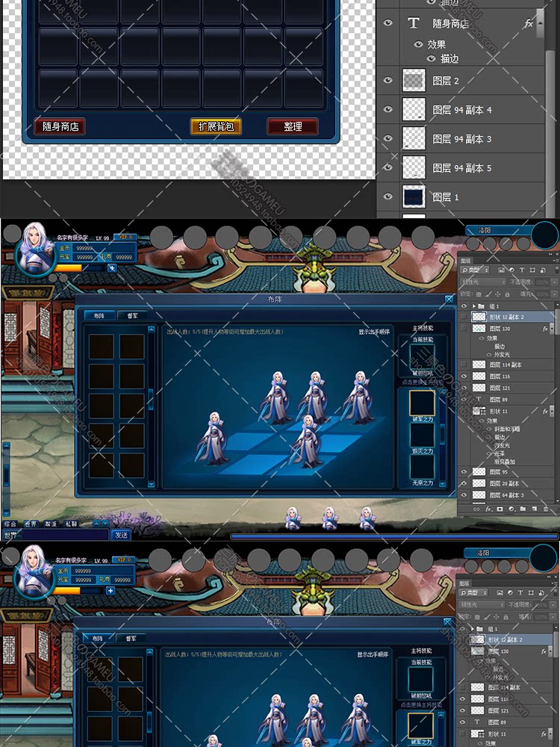This screenshot has width=560, height=747.
Task: Hide 图层 95 layer via eye icon
Action: tap(464, 471)
